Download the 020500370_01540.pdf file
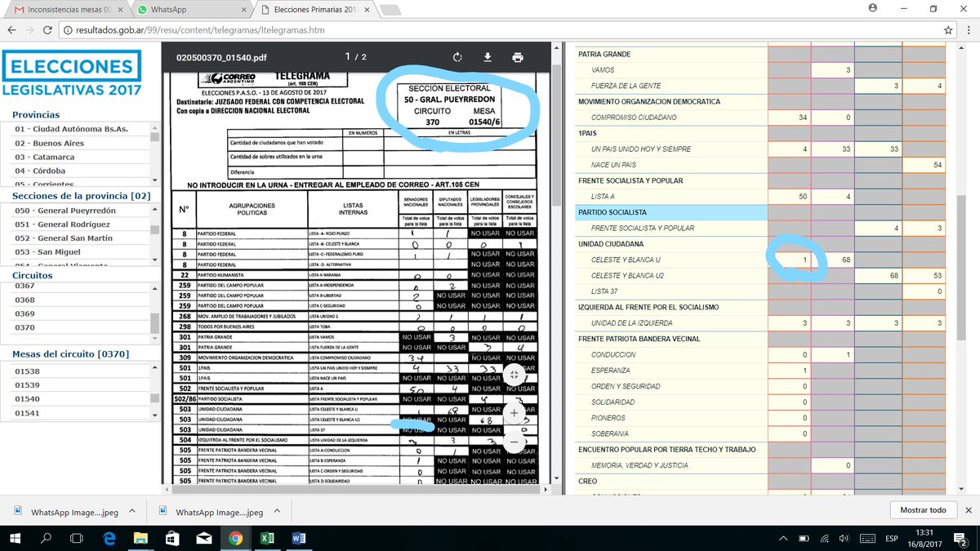 click(x=488, y=57)
